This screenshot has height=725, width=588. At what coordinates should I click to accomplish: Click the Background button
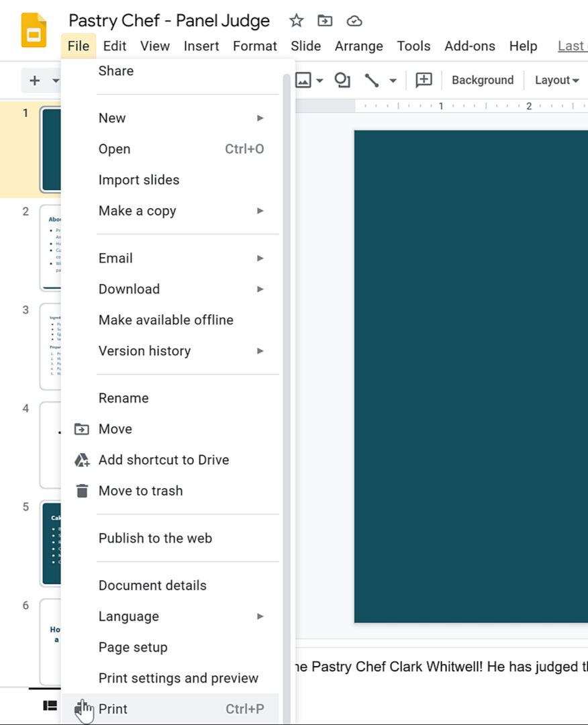click(x=483, y=80)
